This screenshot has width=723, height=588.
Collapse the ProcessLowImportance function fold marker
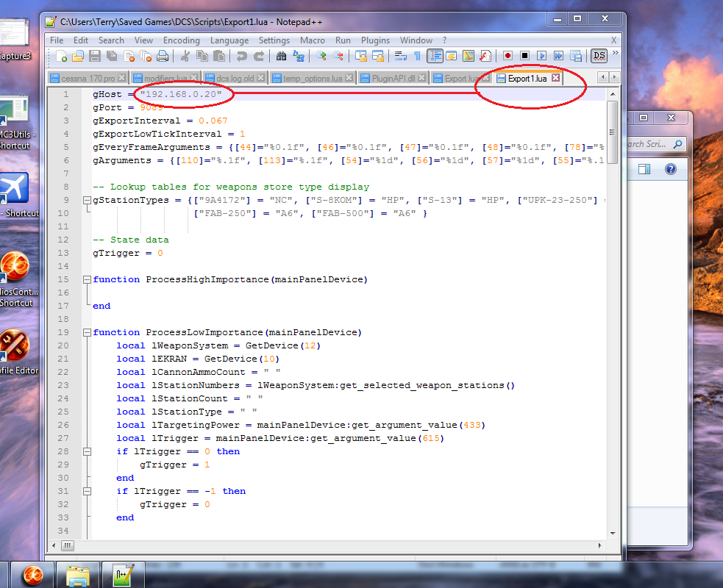(x=88, y=332)
